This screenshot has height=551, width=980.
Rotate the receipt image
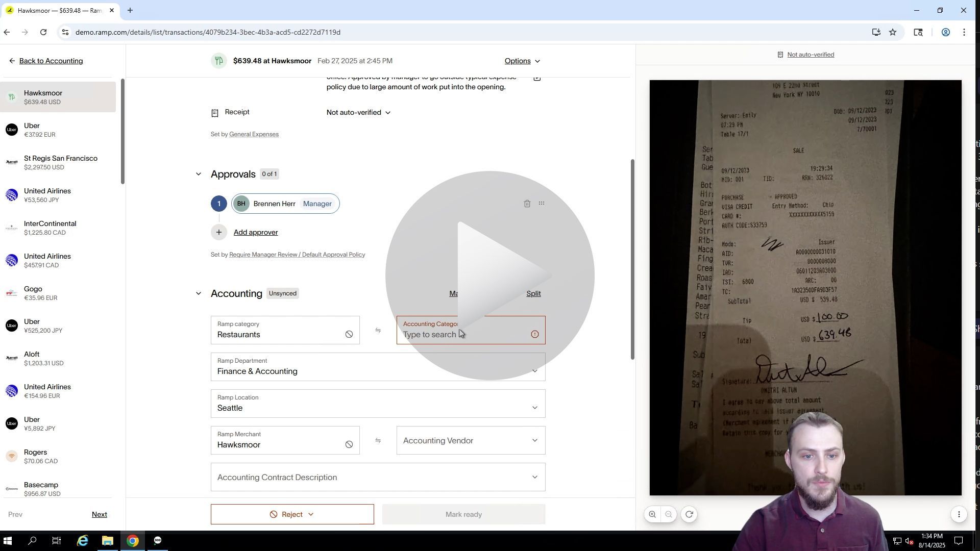(689, 514)
